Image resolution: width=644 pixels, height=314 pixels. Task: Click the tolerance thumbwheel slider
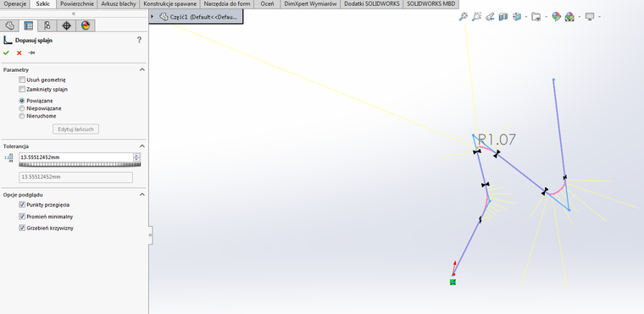coord(80,164)
